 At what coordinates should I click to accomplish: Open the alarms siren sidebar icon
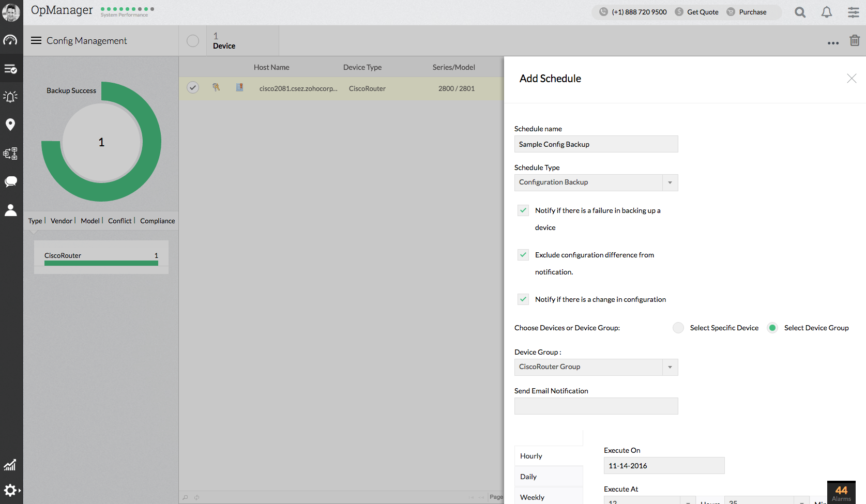10,97
